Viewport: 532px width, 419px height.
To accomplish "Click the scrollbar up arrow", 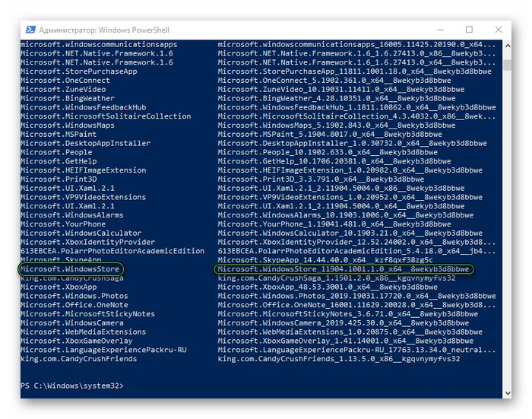I will tap(507, 45).
